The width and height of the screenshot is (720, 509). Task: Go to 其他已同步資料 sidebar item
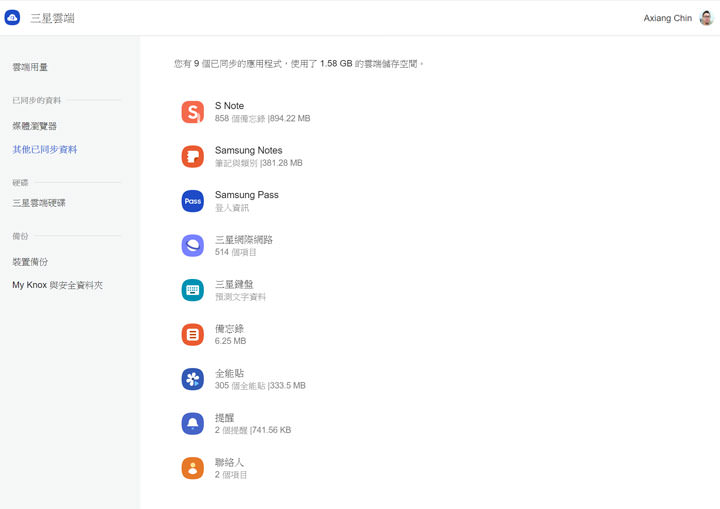[x=45, y=149]
